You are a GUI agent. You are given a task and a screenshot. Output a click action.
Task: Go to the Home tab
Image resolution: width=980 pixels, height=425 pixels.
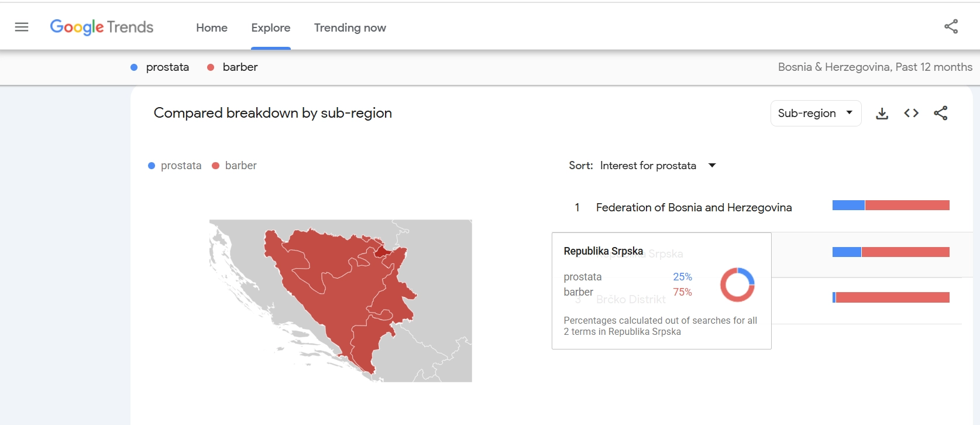point(212,28)
